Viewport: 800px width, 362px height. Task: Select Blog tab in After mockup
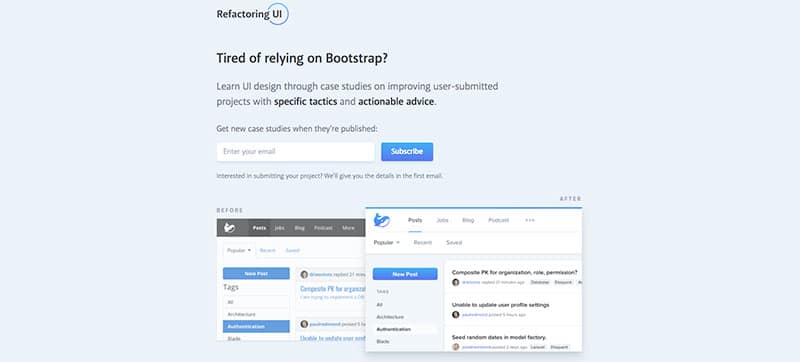coord(468,220)
